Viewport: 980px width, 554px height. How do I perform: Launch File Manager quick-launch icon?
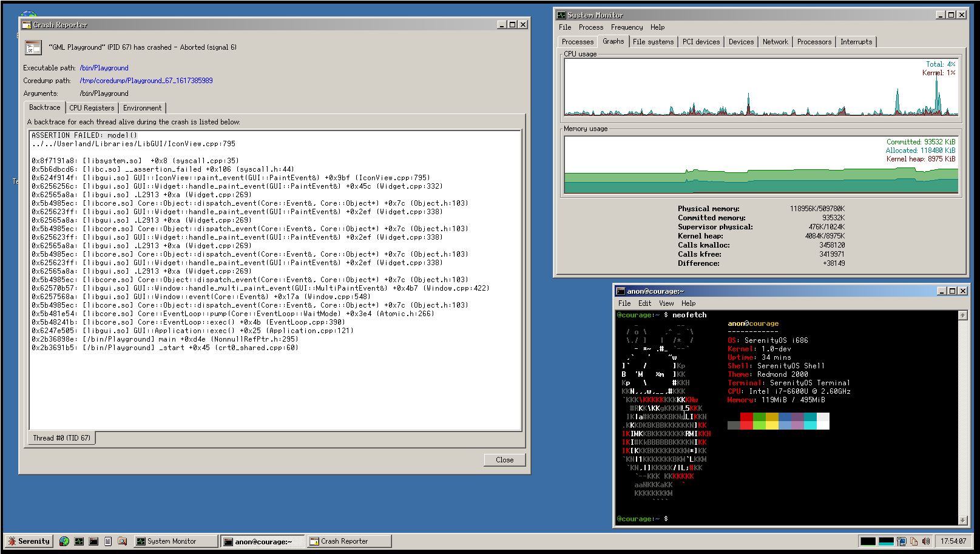coord(123,541)
